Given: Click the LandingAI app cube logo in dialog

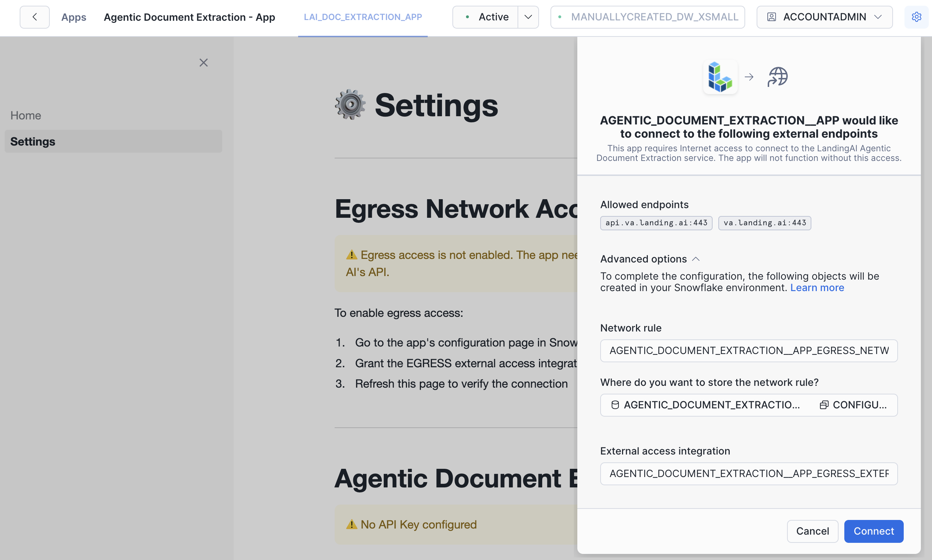Looking at the screenshot, I should pyautogui.click(x=720, y=77).
